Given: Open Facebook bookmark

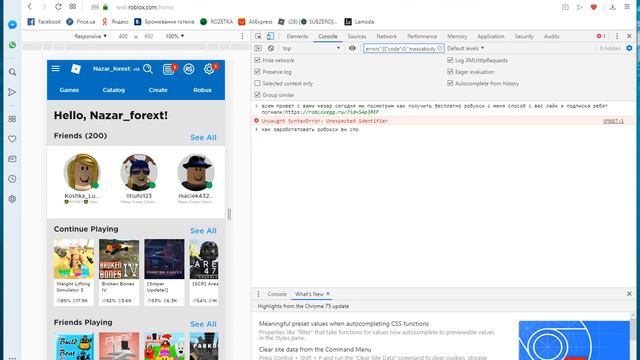Looking at the screenshot, I should [44, 22].
